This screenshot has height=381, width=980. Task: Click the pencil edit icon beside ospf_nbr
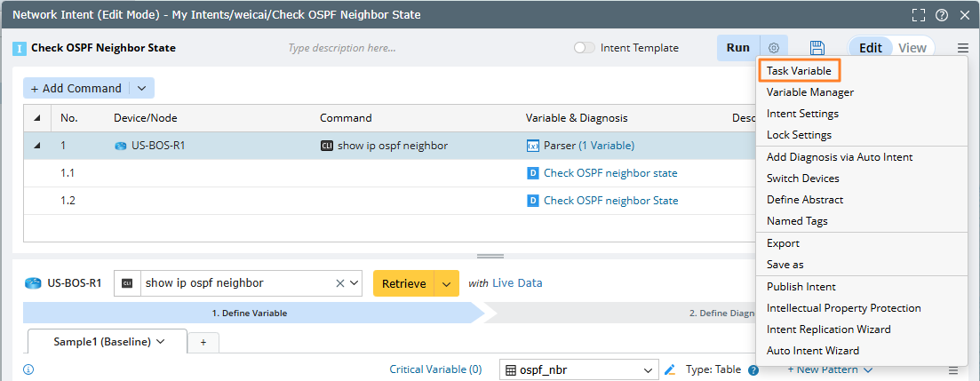tap(670, 369)
